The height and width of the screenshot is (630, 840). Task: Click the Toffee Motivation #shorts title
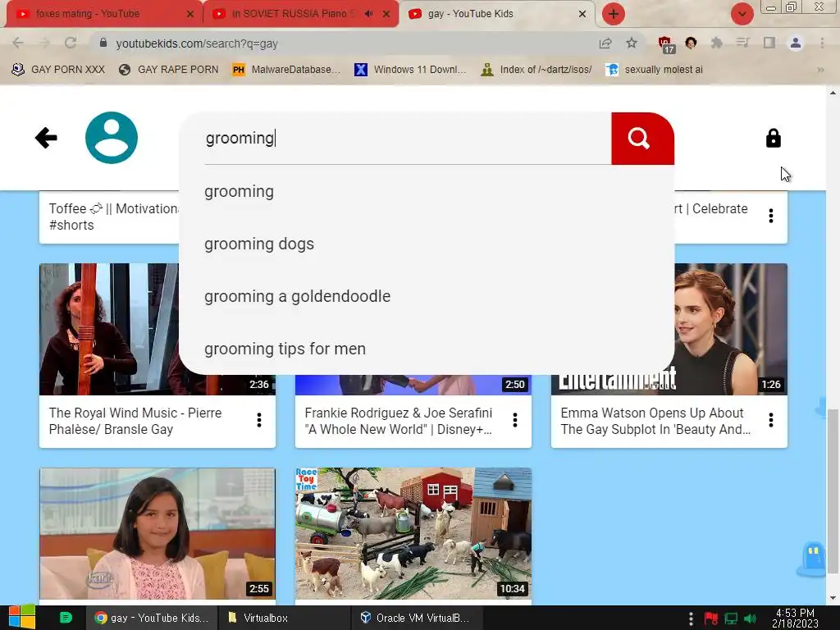click(113, 217)
